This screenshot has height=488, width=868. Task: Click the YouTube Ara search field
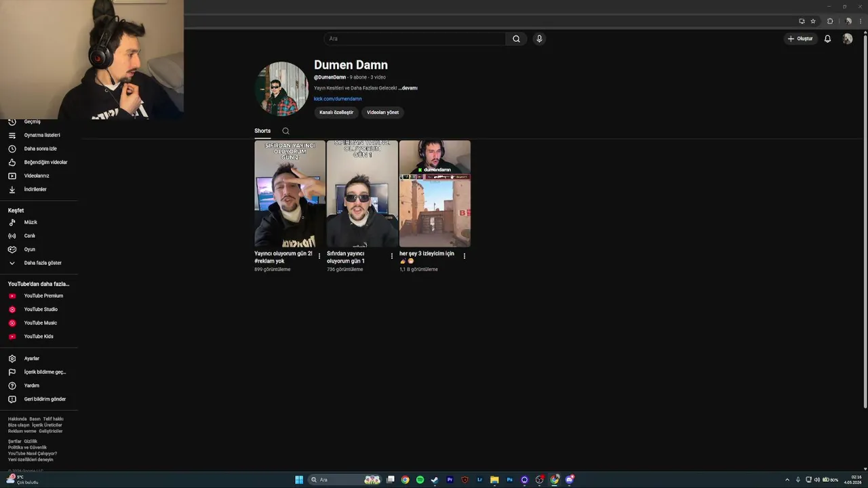pyautogui.click(x=414, y=39)
